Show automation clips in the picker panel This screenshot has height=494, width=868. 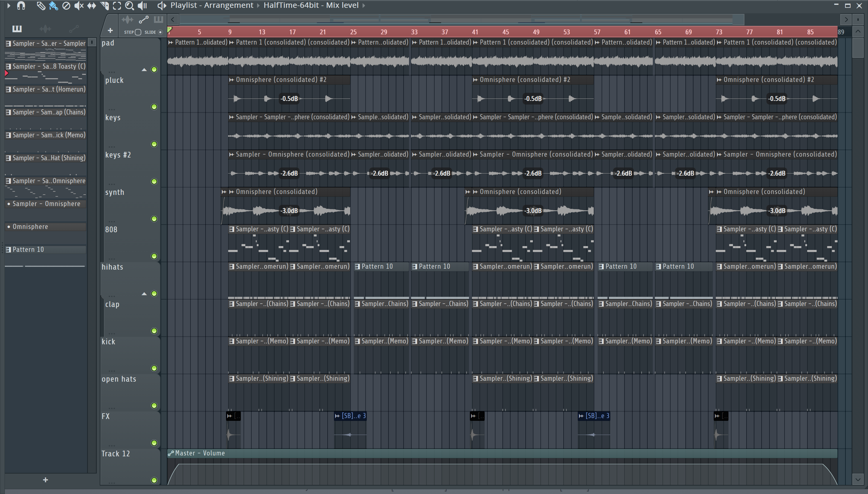point(74,29)
